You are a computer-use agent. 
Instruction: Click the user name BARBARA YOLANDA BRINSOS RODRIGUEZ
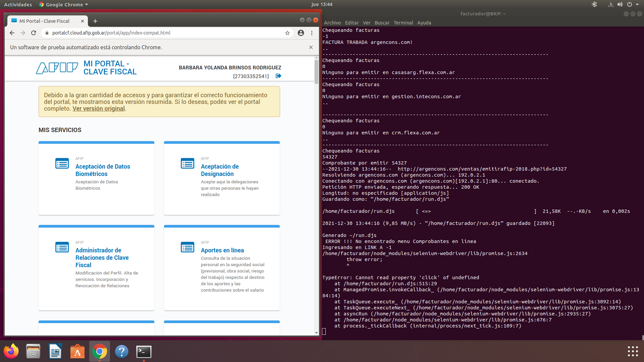click(230, 68)
